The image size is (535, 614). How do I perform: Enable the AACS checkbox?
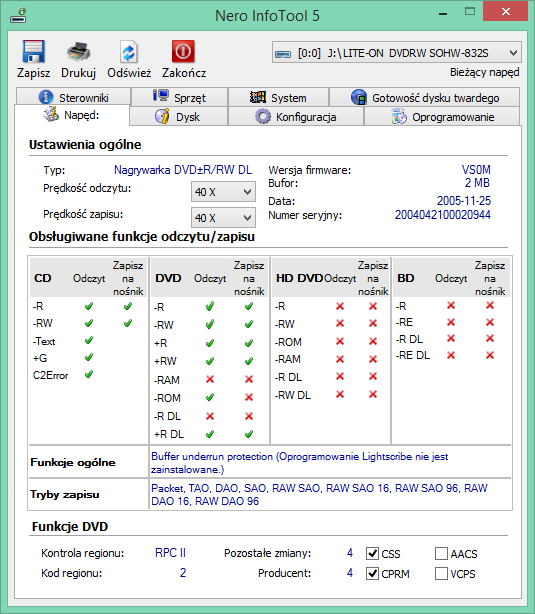tap(441, 553)
